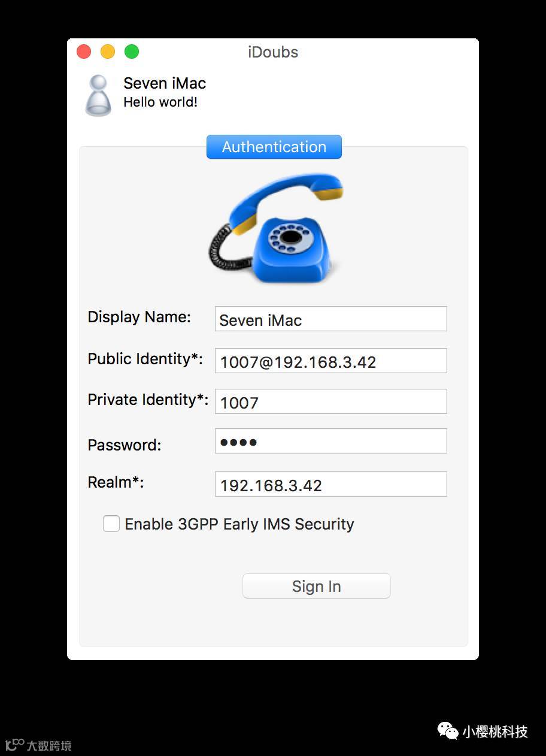Focus the Display Name input field
Screen dimensions: 546x756
[331, 319]
